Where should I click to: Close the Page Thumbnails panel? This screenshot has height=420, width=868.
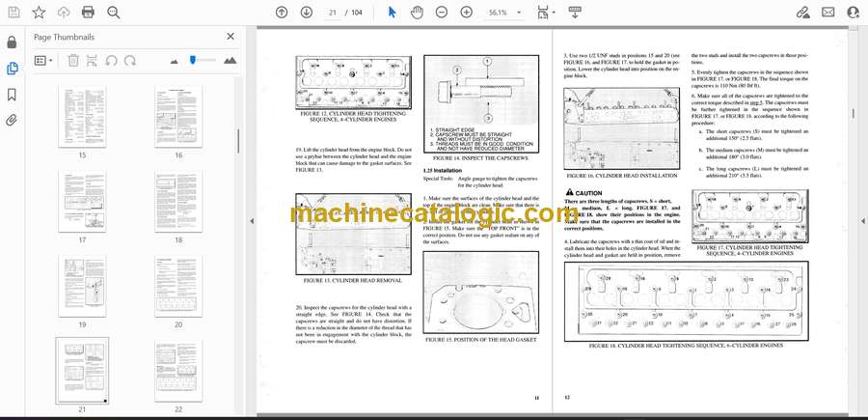click(231, 37)
